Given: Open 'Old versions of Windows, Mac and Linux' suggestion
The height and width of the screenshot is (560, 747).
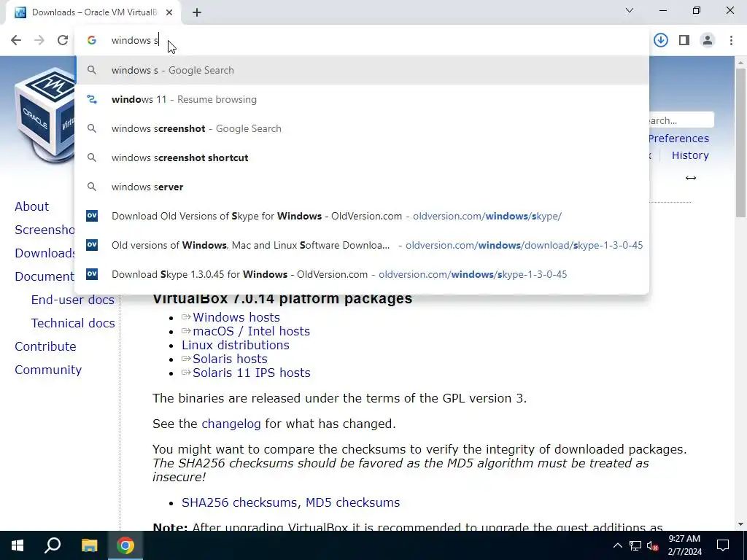Looking at the screenshot, I should [362, 245].
